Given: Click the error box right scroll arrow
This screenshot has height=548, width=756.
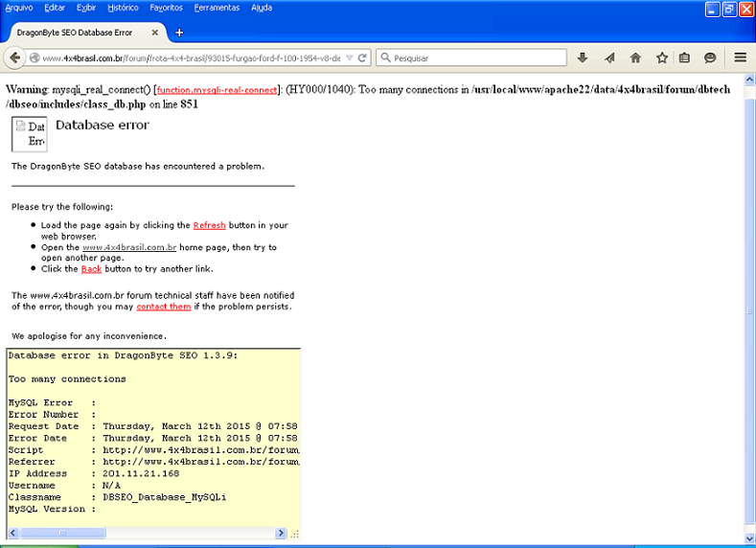Looking at the screenshot, I should click(x=281, y=533).
